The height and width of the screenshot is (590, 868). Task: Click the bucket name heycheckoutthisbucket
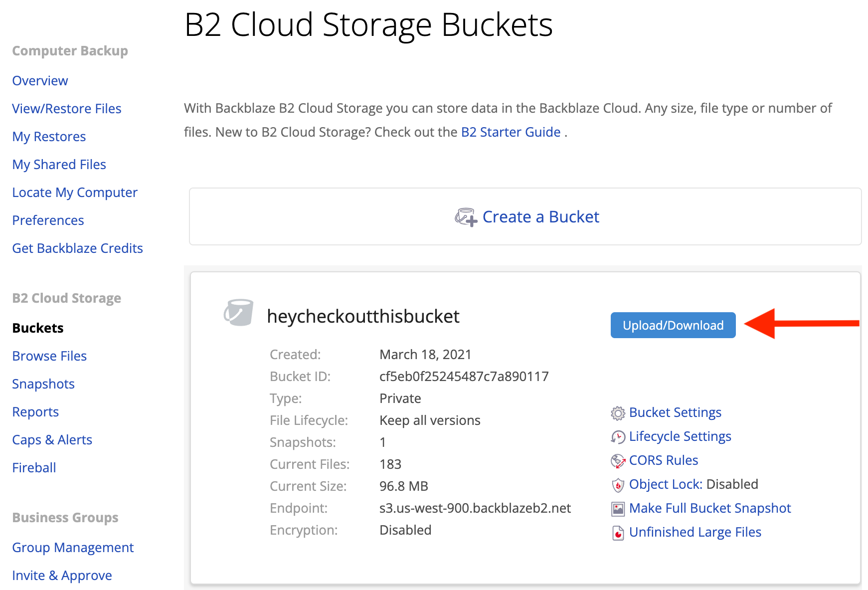pos(363,316)
